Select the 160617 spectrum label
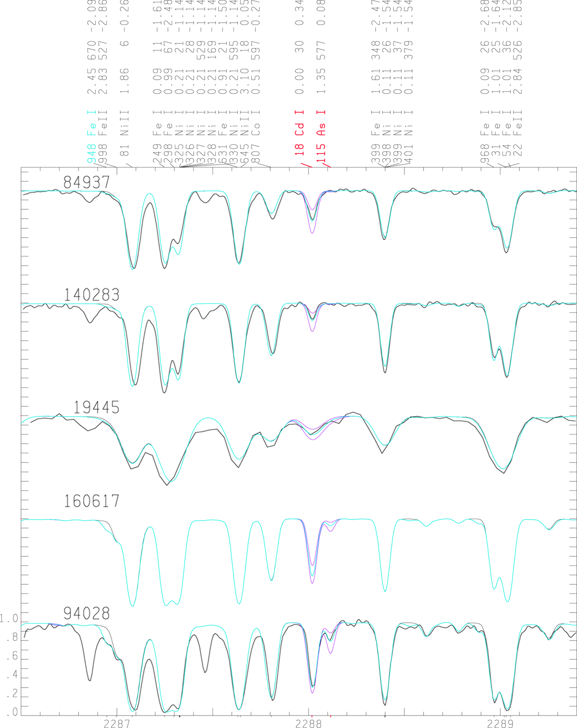The height and width of the screenshot is (728, 577). 91,501
